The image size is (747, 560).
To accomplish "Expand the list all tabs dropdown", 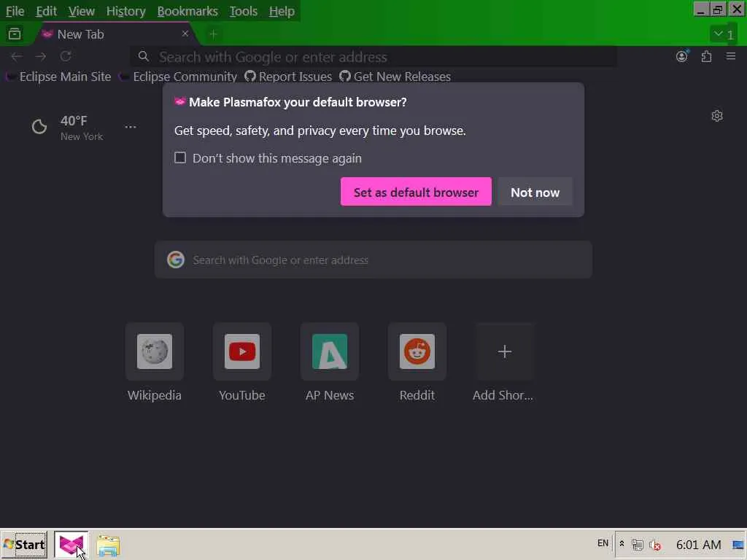I will (723, 34).
